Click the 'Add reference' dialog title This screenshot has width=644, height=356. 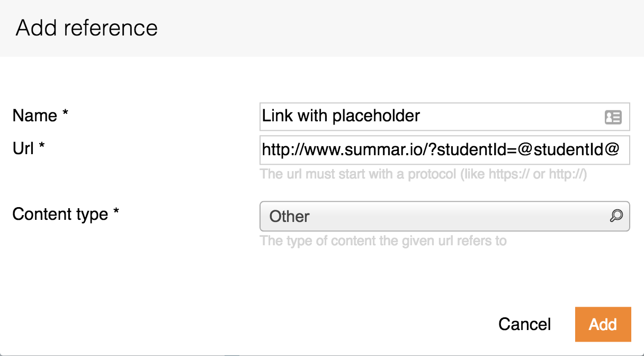87,28
